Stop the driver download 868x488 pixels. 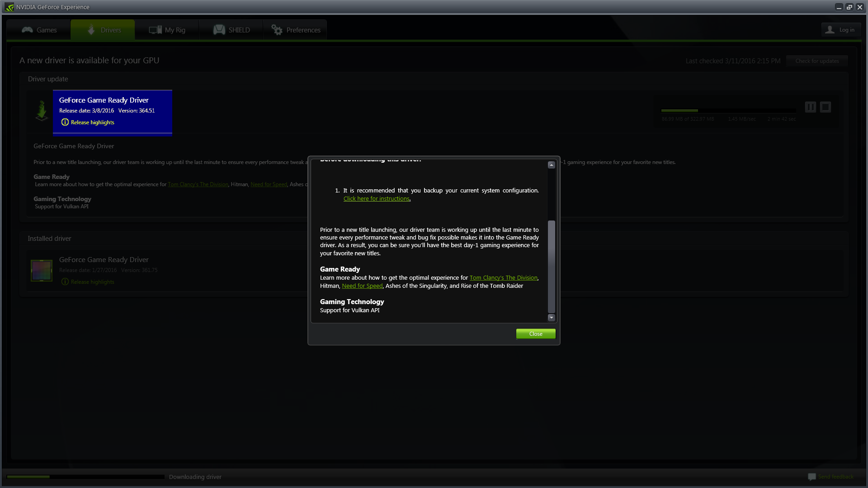(825, 107)
